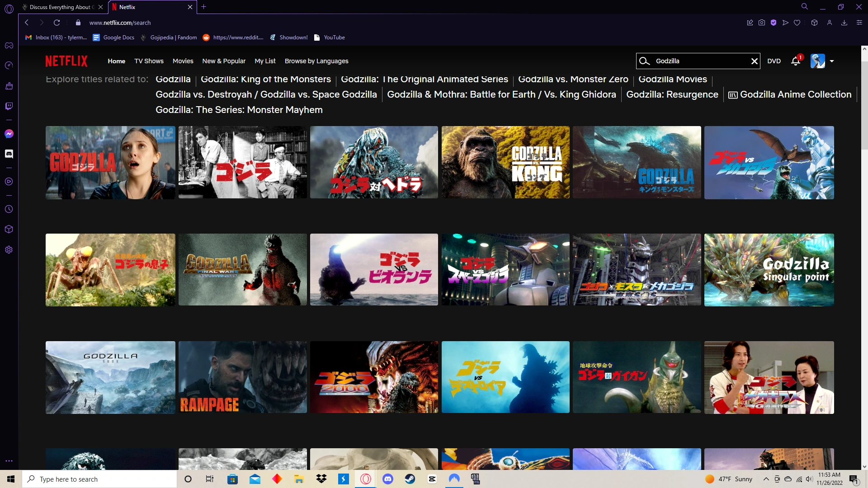
Task: Take a snapshot with the camera icon
Action: 762,23
